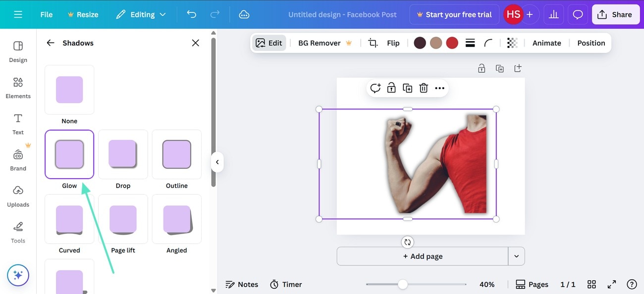The height and width of the screenshot is (294, 644).
Task: Switch to the Position panel
Action: [x=590, y=43]
